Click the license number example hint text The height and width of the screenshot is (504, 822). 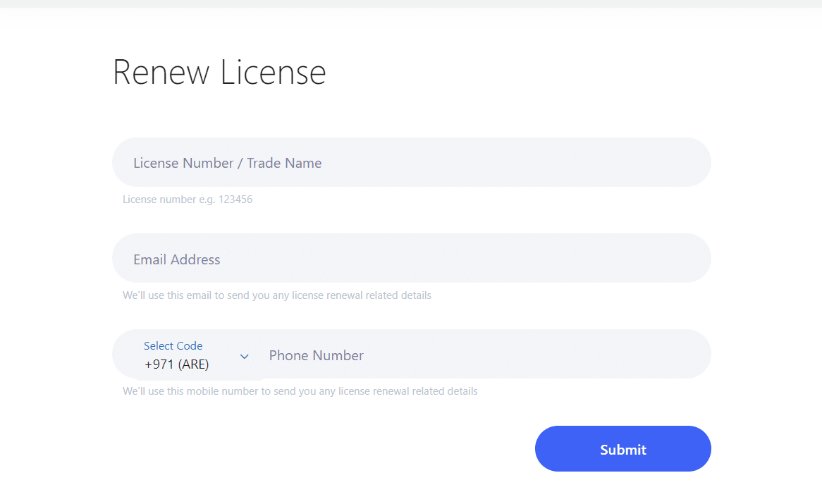(188, 199)
